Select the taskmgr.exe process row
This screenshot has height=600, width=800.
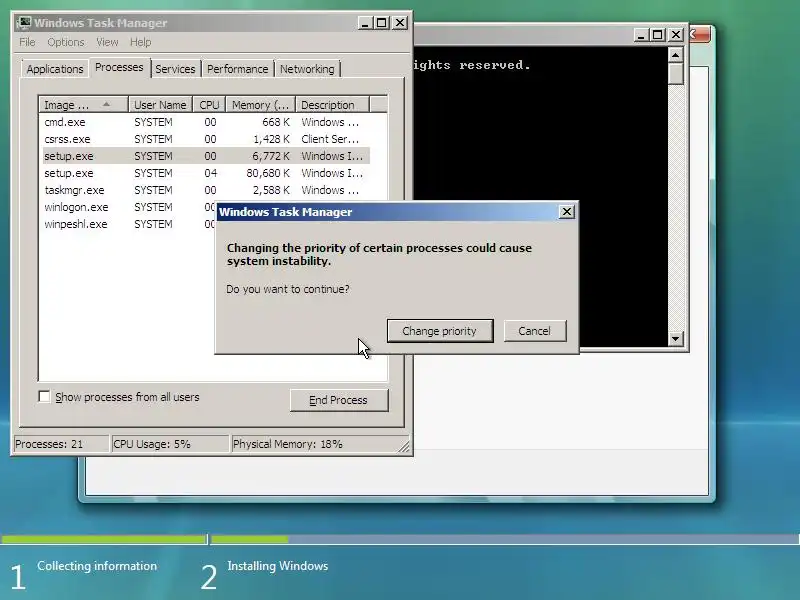[x=206, y=190]
